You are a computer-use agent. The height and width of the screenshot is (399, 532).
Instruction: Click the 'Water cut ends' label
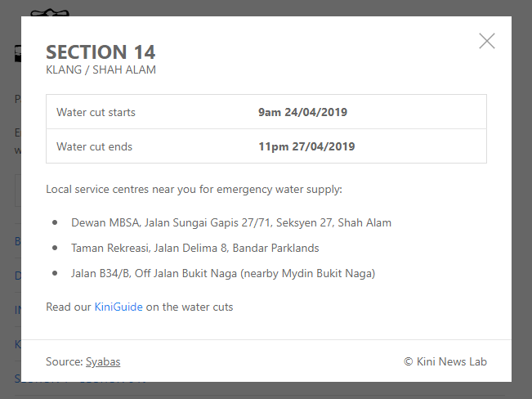tap(94, 147)
